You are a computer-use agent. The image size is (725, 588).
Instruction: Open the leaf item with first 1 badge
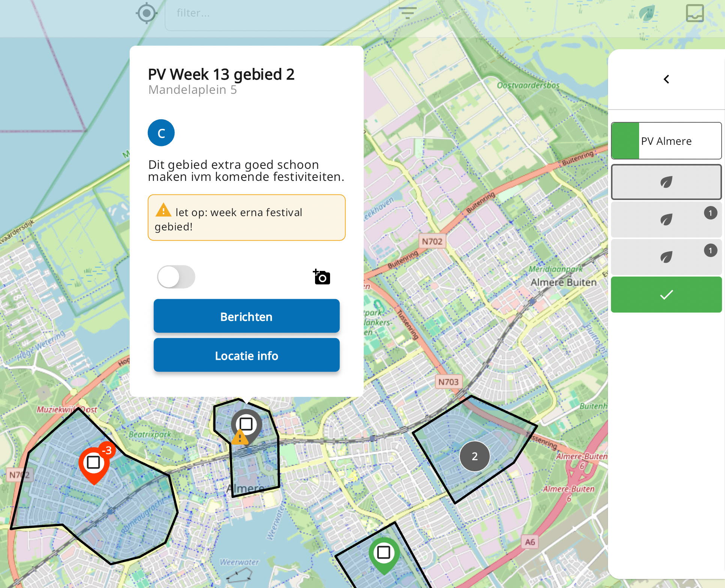pos(666,220)
